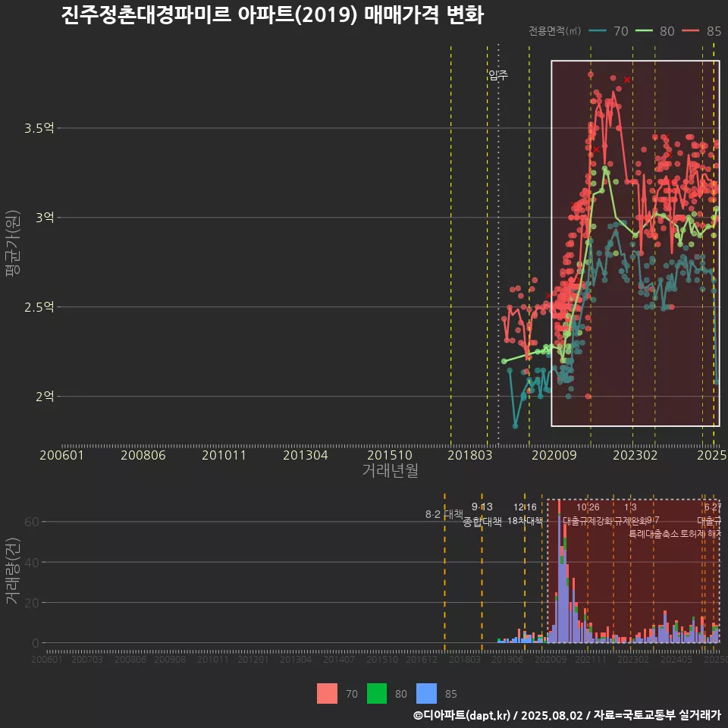Click the 202111 label on the volume chart axis
Image resolution: width=728 pixels, height=728 pixels.
tap(591, 659)
